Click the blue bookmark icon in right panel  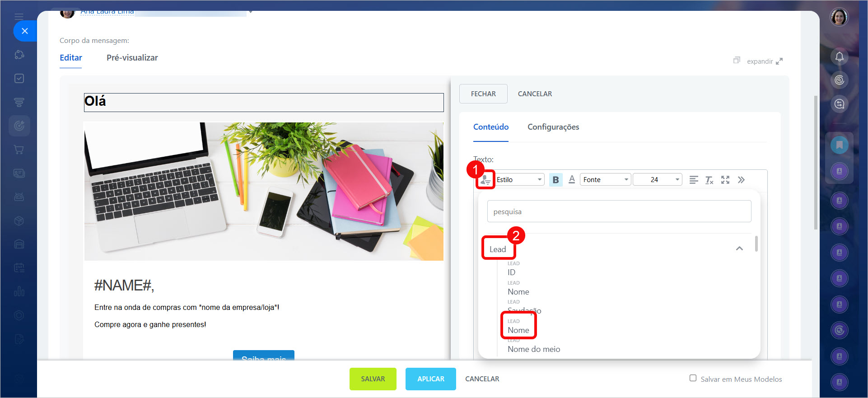tap(839, 145)
